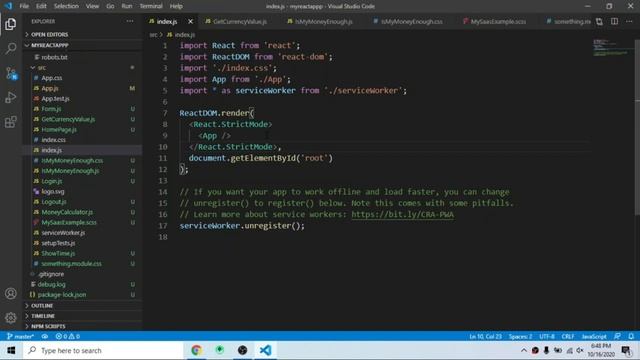Image resolution: width=640 pixels, height=360 pixels.
Task: Click the Visual Studio Code taskbar icon
Action: point(265,350)
